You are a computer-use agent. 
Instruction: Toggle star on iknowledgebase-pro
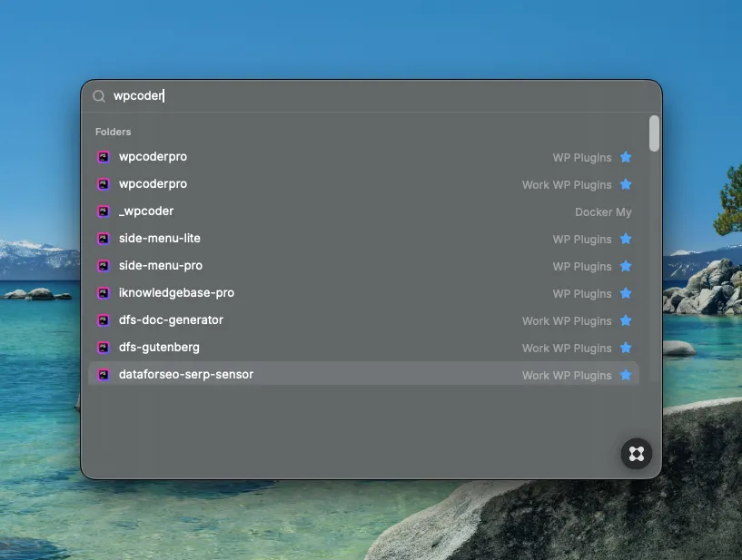[626, 293]
